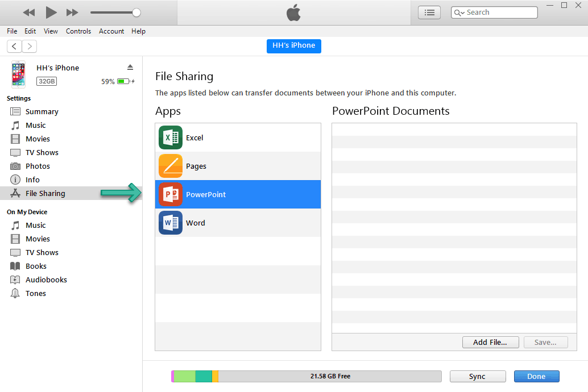588x392 pixels.
Task: Click the rewind previous track button
Action: (x=29, y=12)
